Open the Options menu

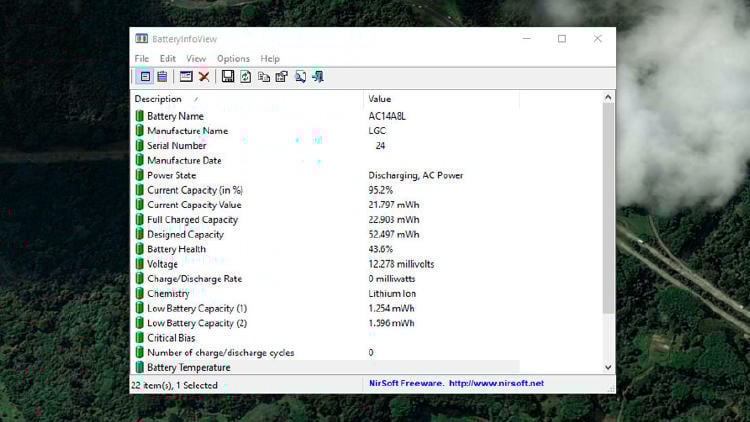pyautogui.click(x=233, y=58)
